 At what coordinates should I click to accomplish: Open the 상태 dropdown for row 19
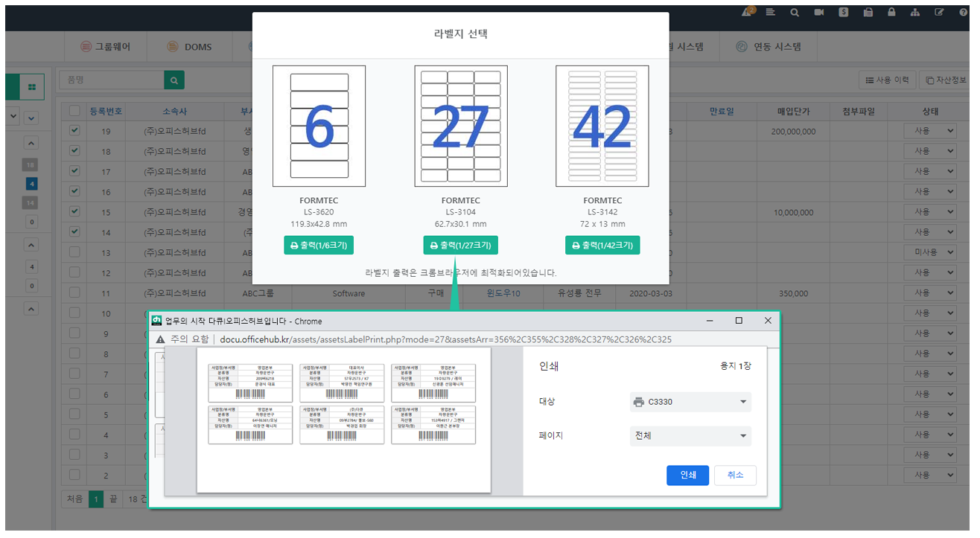(x=930, y=131)
